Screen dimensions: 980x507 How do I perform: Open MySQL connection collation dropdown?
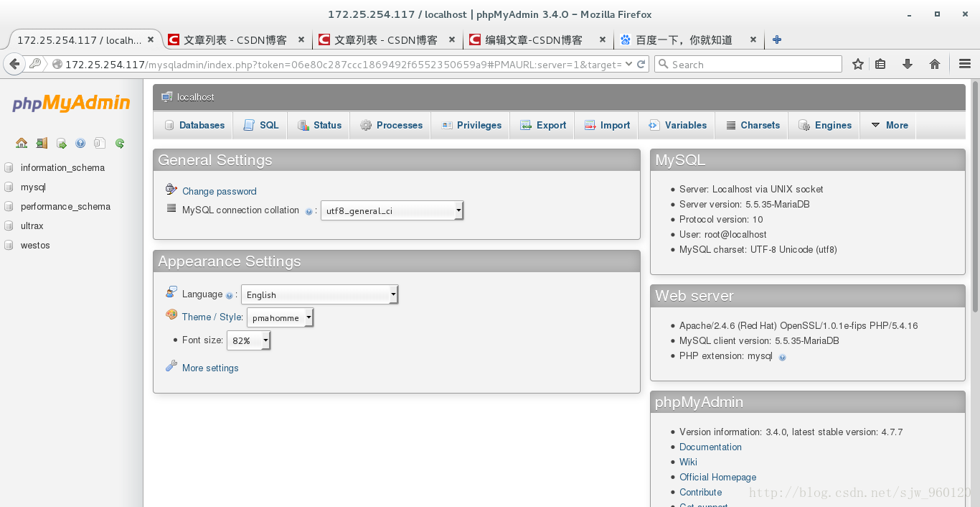coord(392,210)
